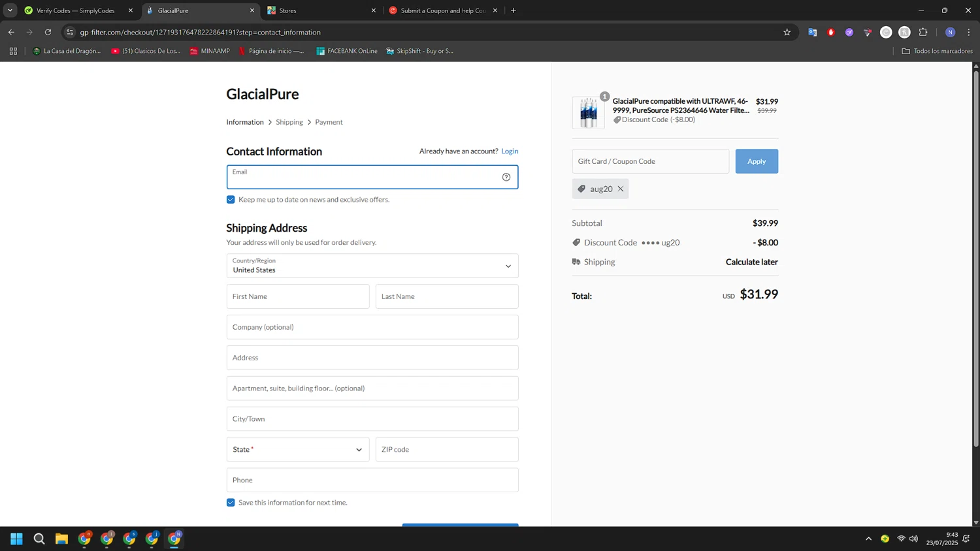980x551 pixels.
Task: Click the taskbar clock and date
Action: pos(941,539)
